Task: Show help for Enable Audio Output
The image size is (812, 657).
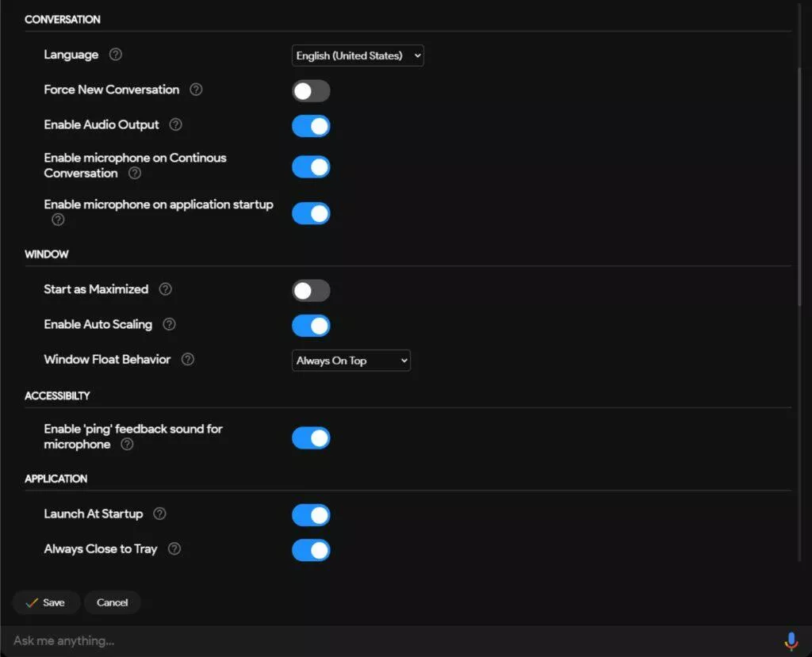Action: 175,124
